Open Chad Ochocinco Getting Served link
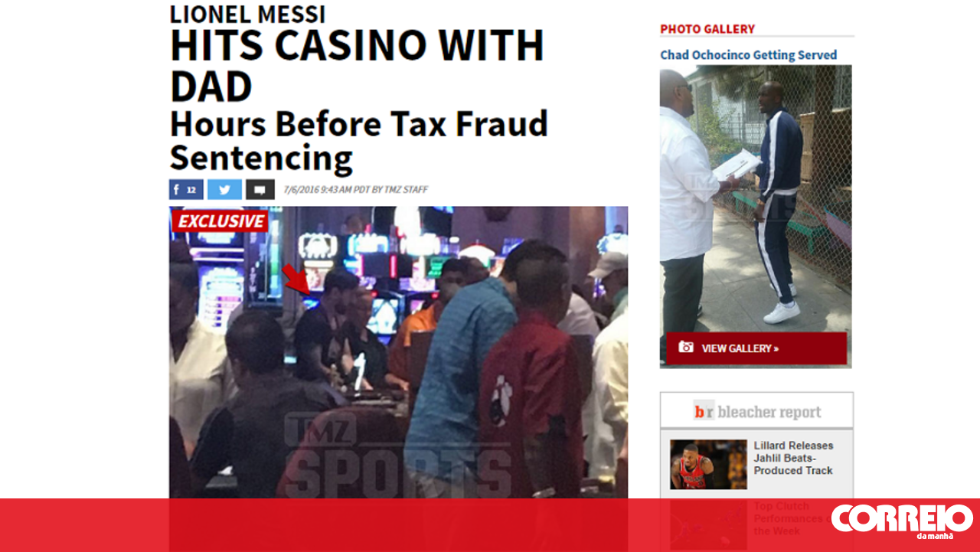Image resolution: width=980 pixels, height=552 pixels. (x=748, y=55)
